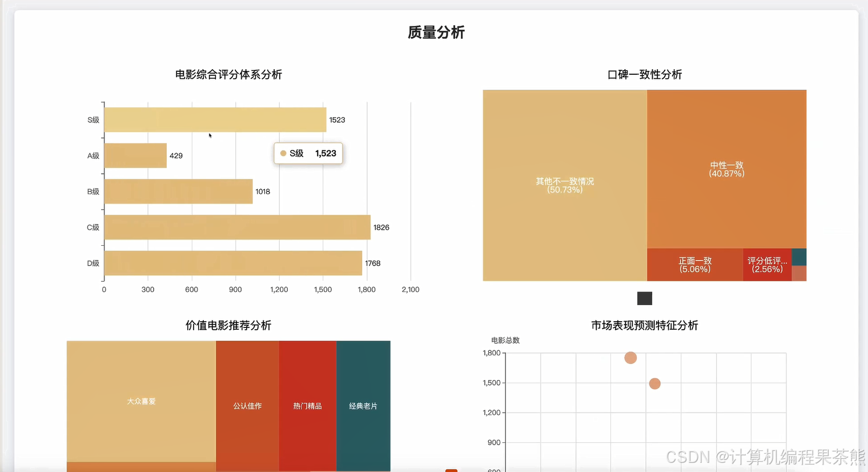Click the 质量分析 page heading
This screenshot has height=472, width=868.
coord(436,33)
